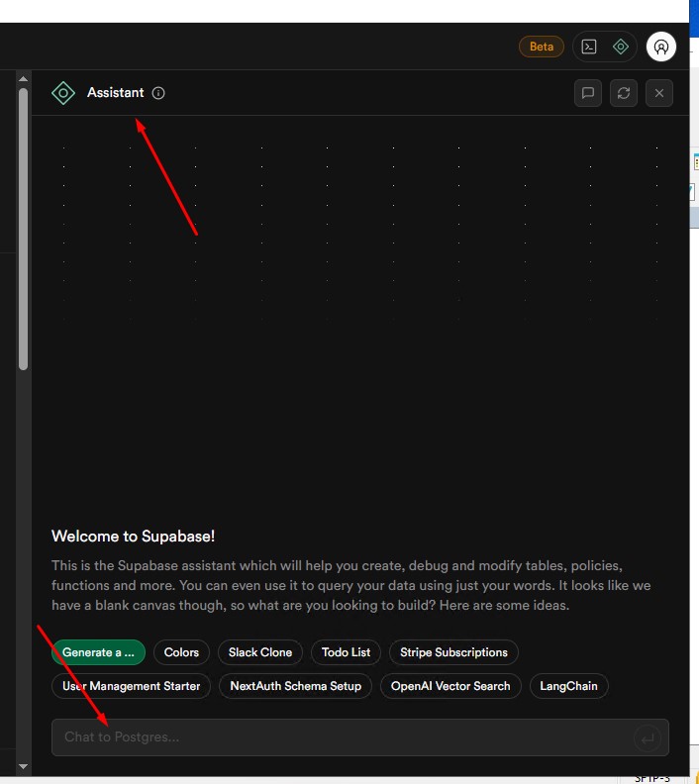Toggle the Assistant diamond icon in top bar
The width and height of the screenshot is (699, 784).
[621, 47]
